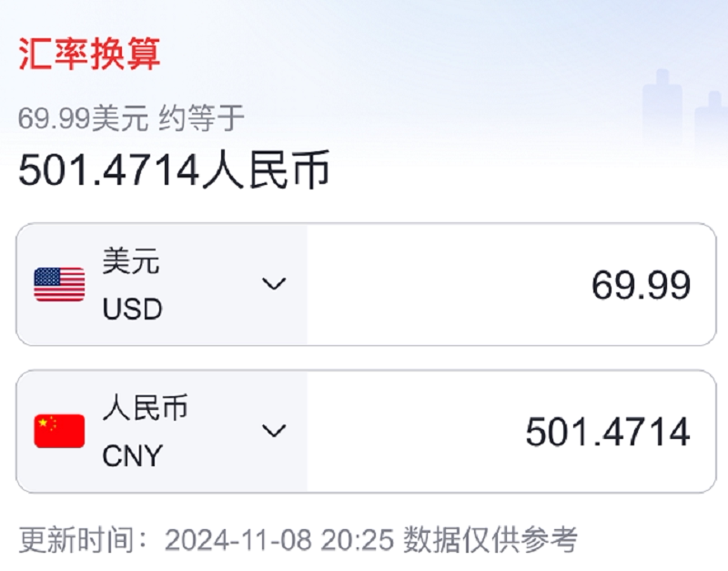Click the CNY currency code text
Viewport: 728px width, 571px height.
133,455
